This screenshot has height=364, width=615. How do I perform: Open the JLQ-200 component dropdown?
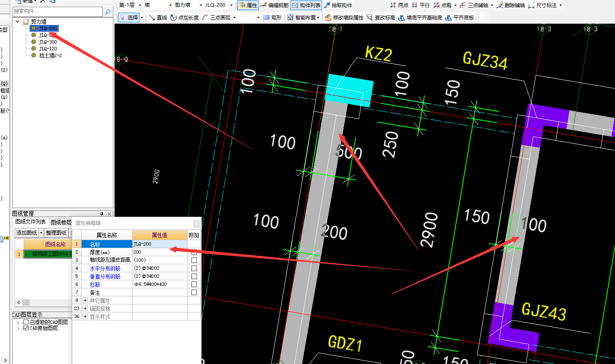click(x=231, y=5)
